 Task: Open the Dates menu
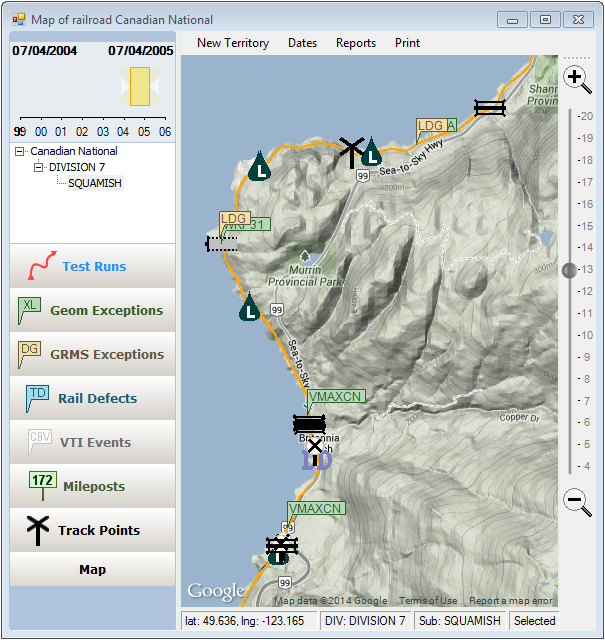pos(302,43)
